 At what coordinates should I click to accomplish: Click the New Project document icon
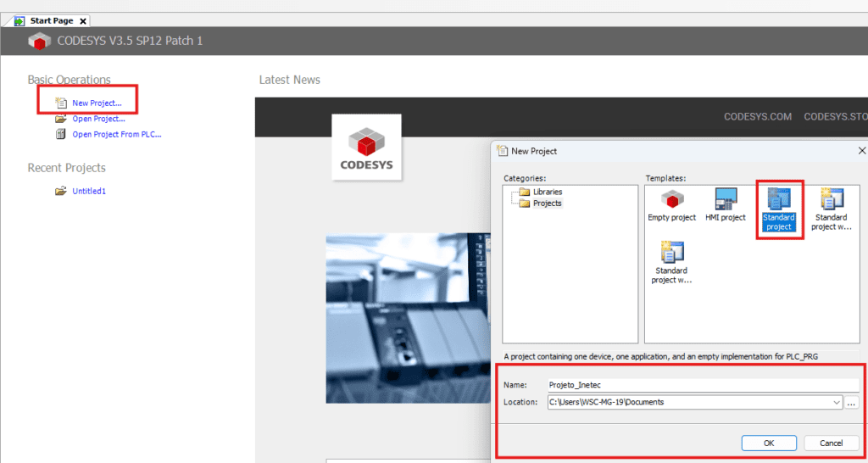(x=60, y=103)
